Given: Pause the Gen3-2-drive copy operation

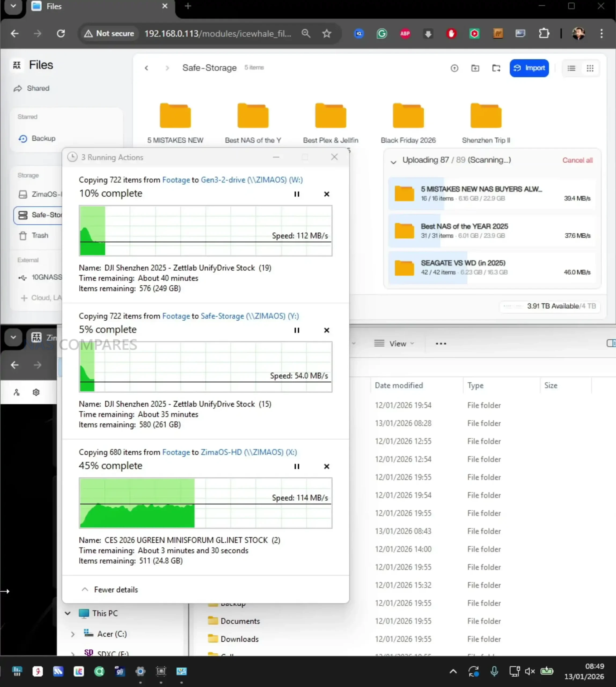Looking at the screenshot, I should pyautogui.click(x=296, y=194).
